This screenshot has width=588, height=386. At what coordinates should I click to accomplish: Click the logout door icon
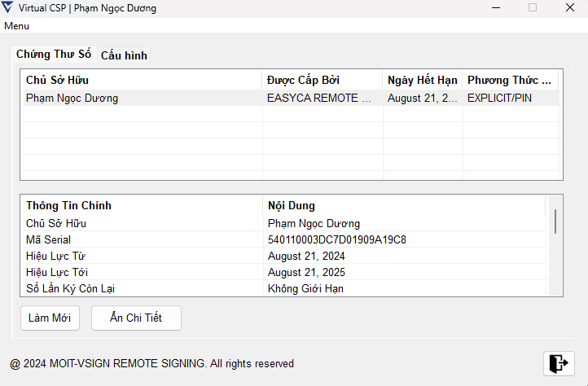point(559,363)
